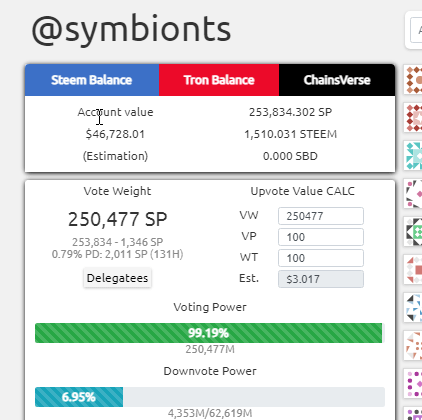The image size is (422, 420).
Task: Open the Tron Balance tab
Action: click(x=219, y=80)
